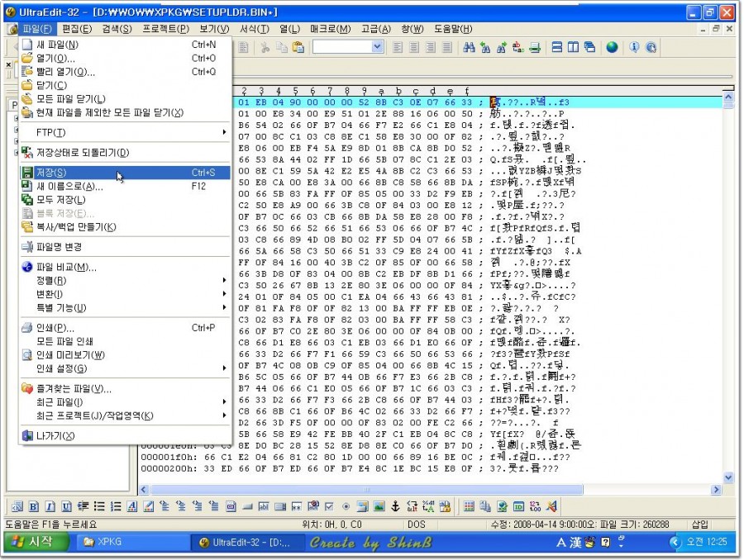Click the Find Next binoculars icon

[502, 47]
